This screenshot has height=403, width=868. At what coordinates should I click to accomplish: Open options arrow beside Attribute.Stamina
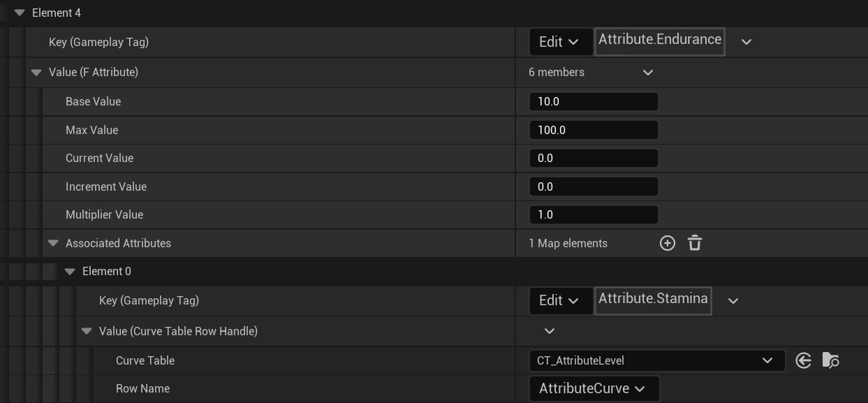coord(733,301)
